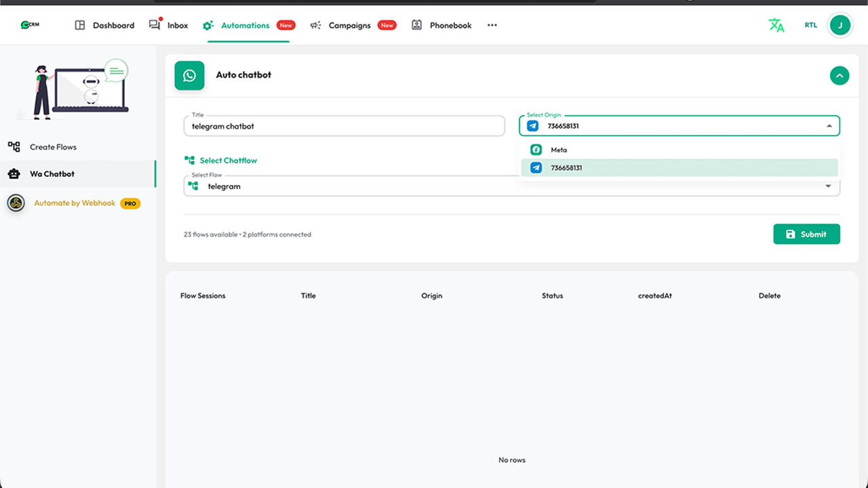Click the Telegram icon in 736658131 option
Image resolution: width=868 pixels, height=488 pixels.
(x=536, y=167)
